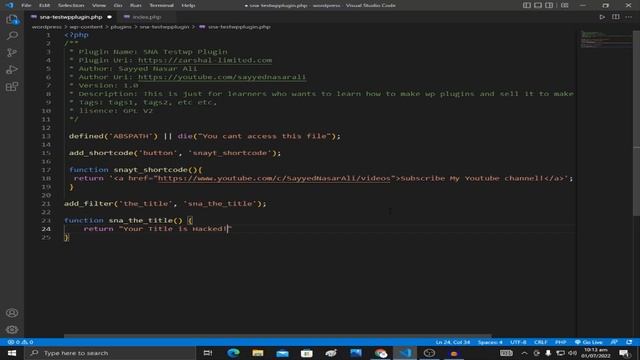The height and width of the screenshot is (360, 640).
Task: Click line number 13 in the gutter
Action: (x=46, y=136)
